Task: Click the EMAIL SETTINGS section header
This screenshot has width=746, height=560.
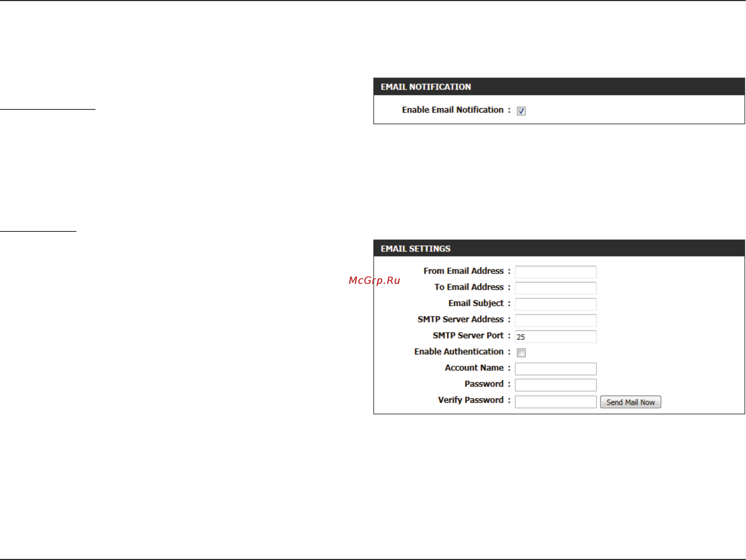Action: (x=559, y=249)
